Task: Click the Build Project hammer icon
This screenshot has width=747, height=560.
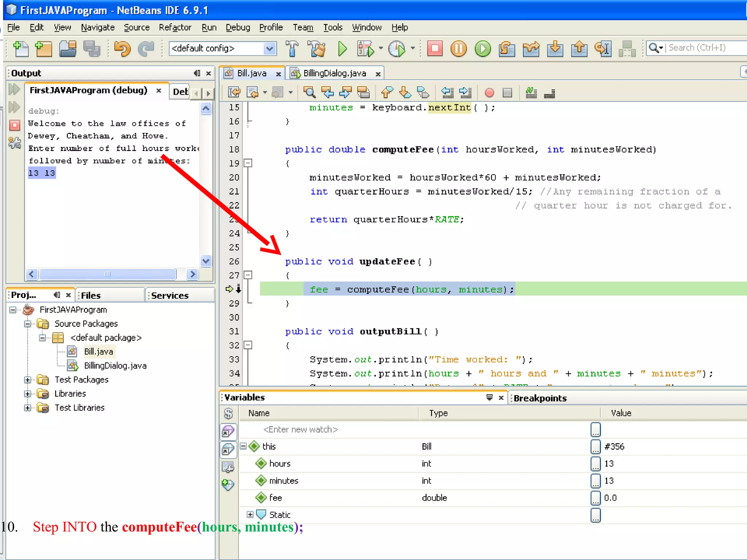Action: [x=292, y=48]
